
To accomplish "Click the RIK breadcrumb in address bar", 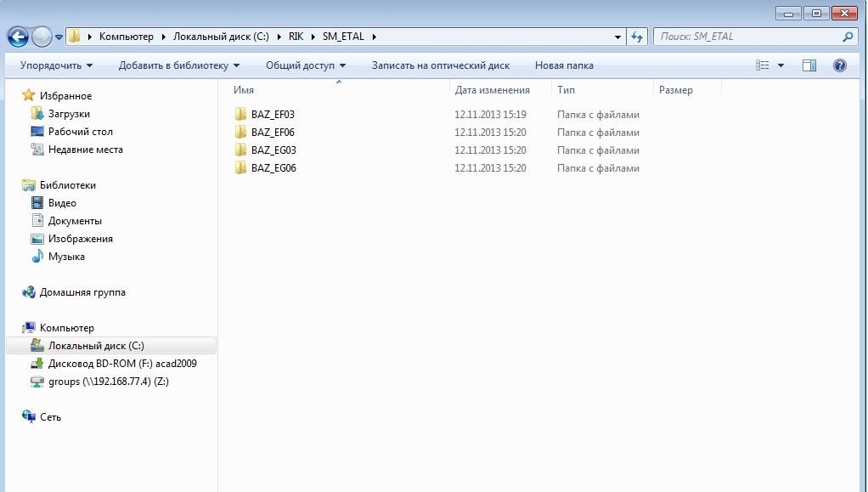I will point(297,37).
